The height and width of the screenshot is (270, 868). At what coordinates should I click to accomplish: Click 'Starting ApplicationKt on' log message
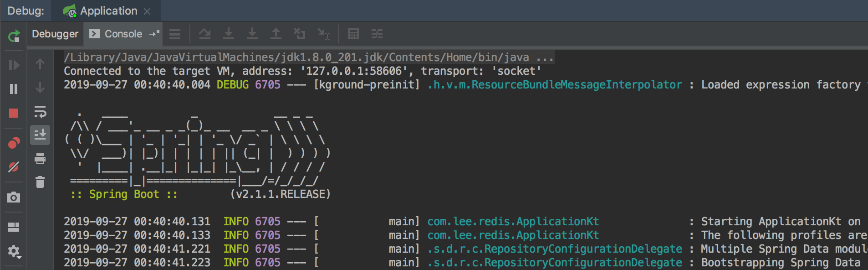[x=781, y=222]
